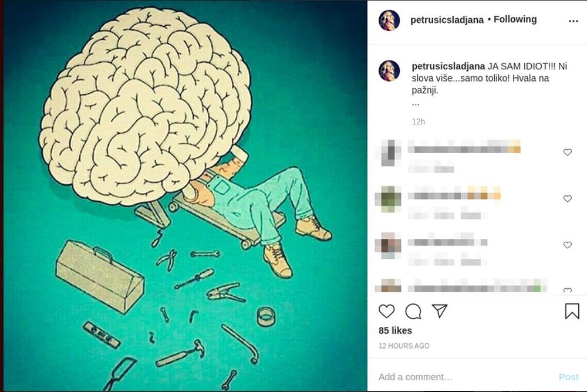
Task: Like the second comment's heart
Action: click(x=568, y=198)
